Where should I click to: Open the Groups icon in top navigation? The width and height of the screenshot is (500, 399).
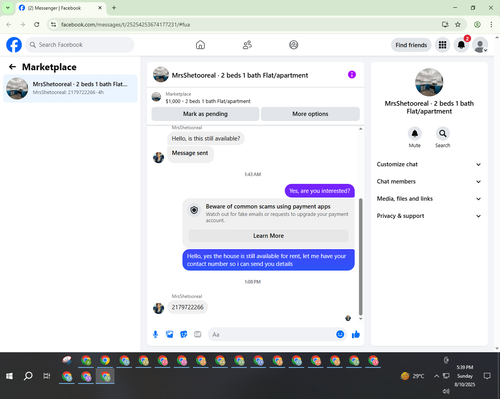point(294,45)
